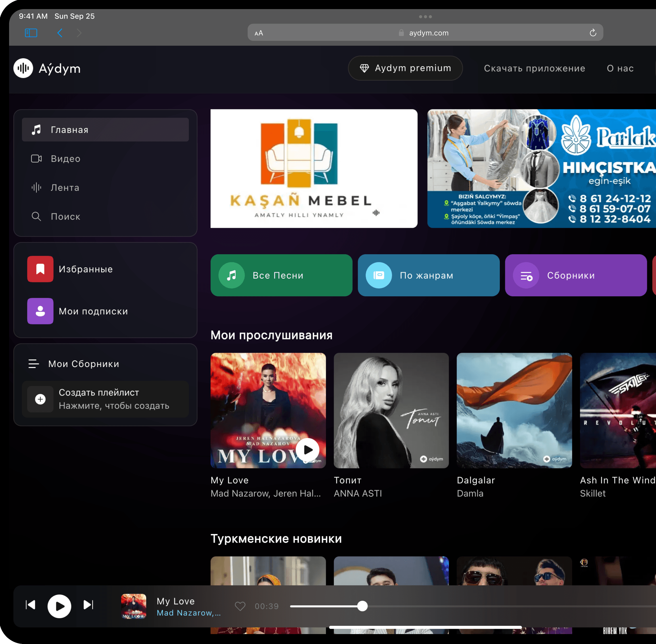Open Aydym premium
Viewport: 656px width, 644px height.
405,68
